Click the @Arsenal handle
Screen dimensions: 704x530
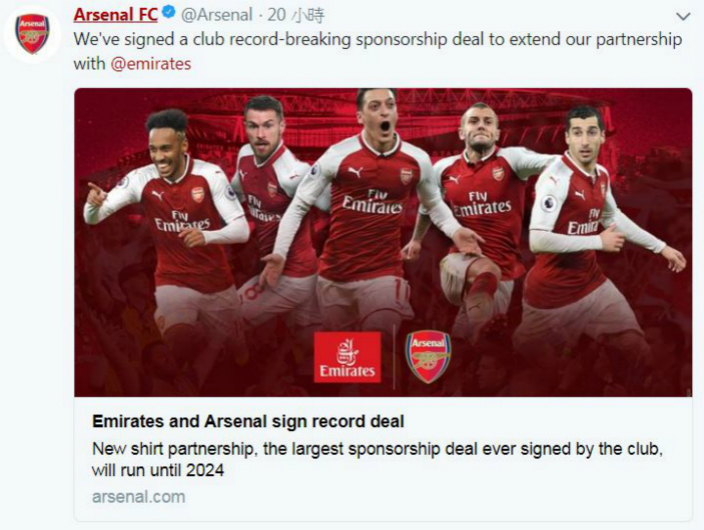217,15
